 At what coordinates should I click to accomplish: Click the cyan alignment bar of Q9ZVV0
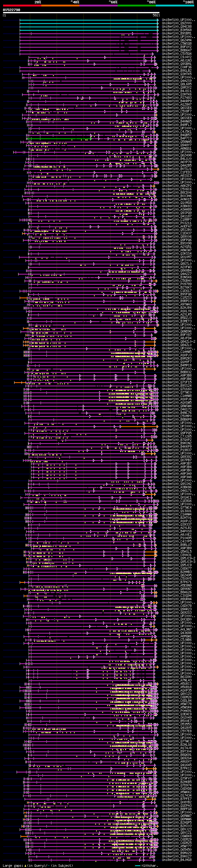pos(89,23)
